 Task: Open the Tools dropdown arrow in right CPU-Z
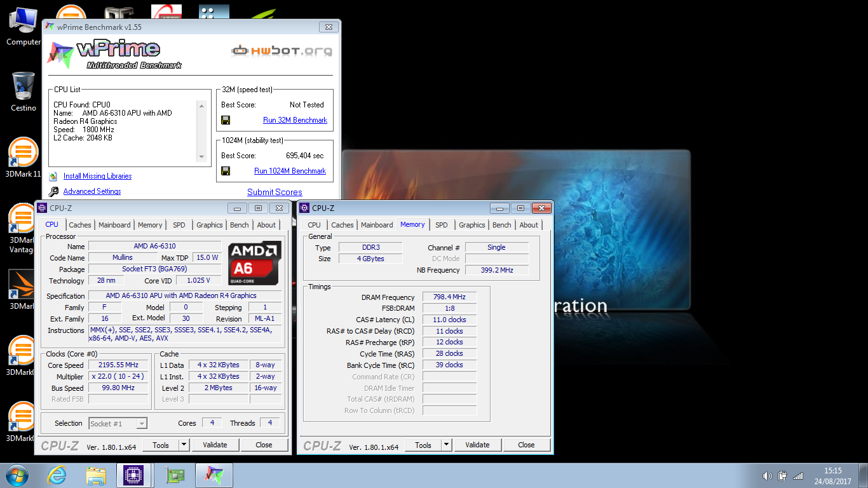pos(446,445)
